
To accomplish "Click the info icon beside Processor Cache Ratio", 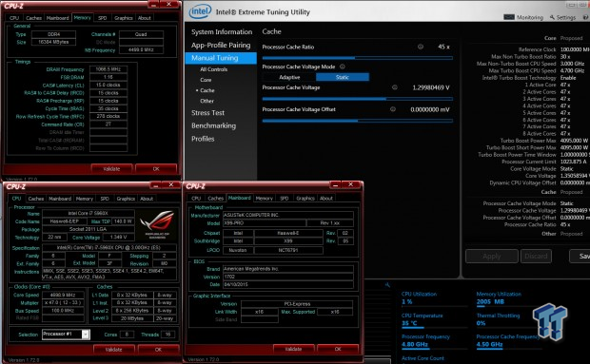I will (421, 47).
